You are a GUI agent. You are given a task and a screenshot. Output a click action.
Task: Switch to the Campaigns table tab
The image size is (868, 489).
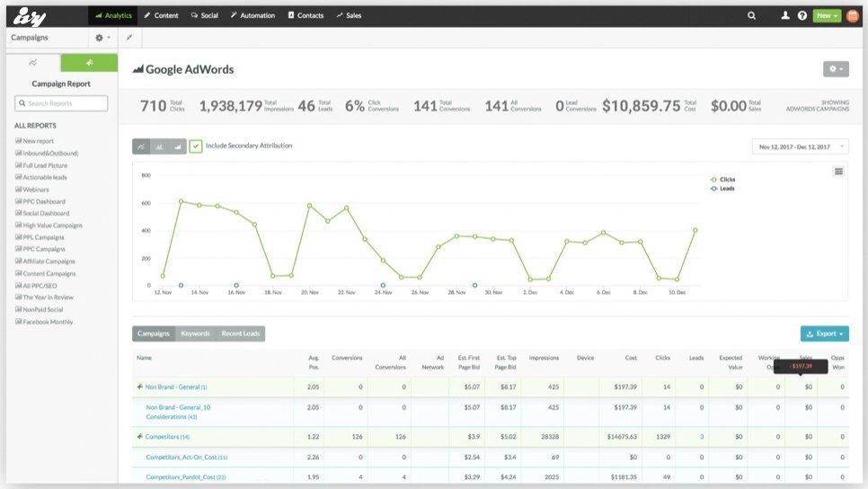click(154, 333)
